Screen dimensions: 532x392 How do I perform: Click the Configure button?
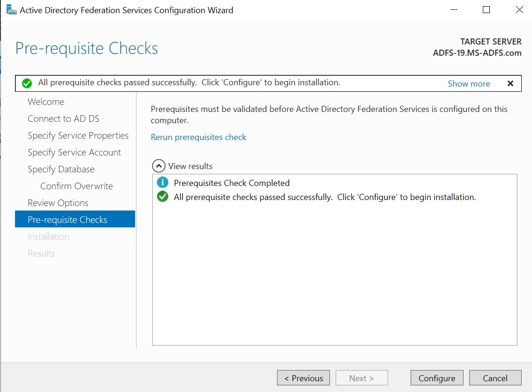[437, 378]
